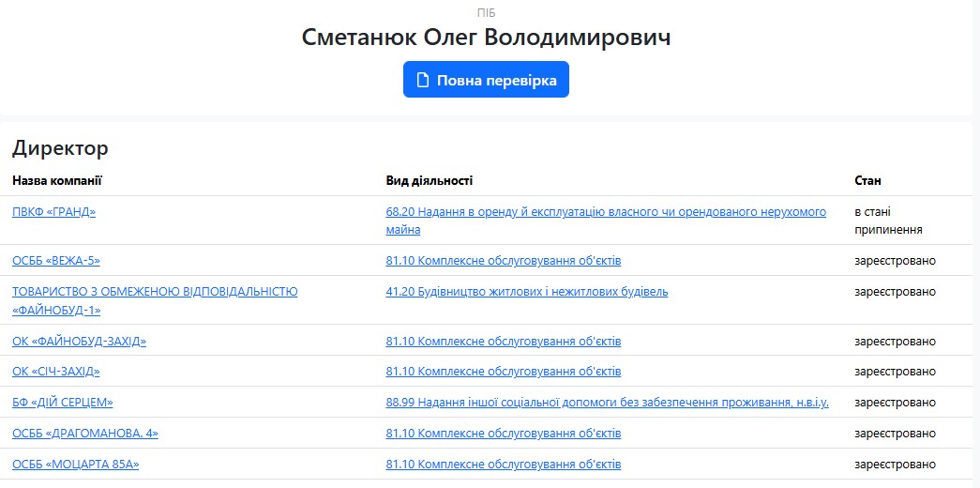
Task: Open 41.20 Будівництво житлових і нежитлових будівель
Action: 527,292
